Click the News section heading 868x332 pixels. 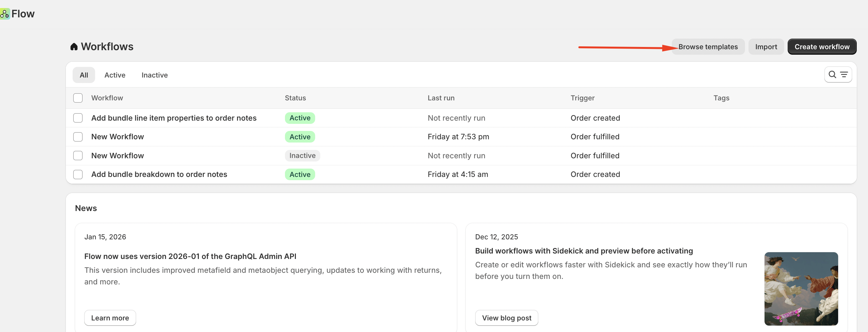click(86, 208)
